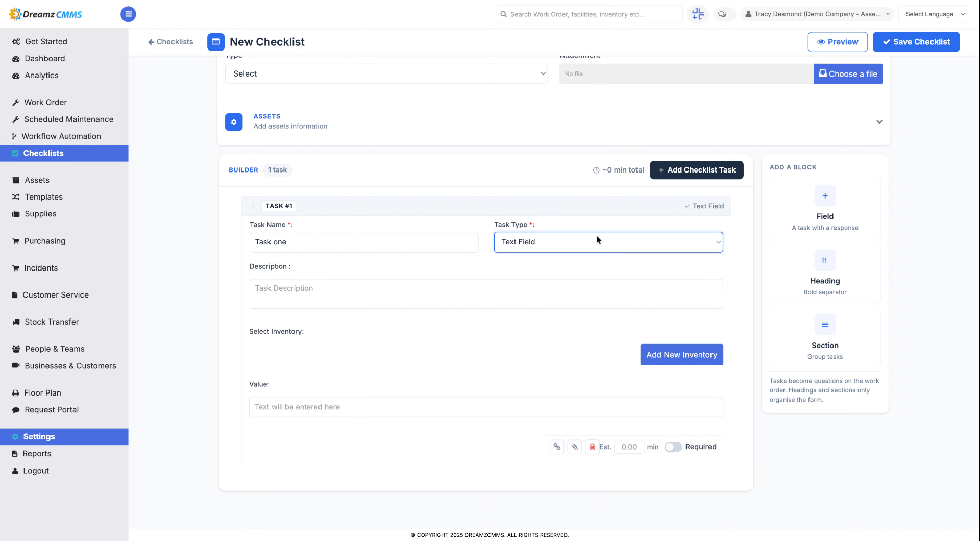Click the 'Text Field' header indicator
This screenshot has height=541, width=980.
(x=704, y=206)
